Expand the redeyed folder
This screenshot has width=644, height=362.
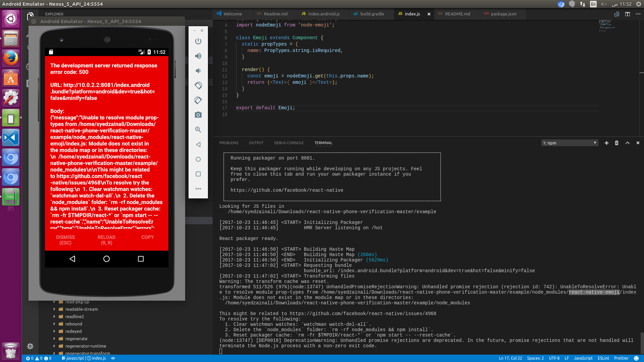coord(73,331)
